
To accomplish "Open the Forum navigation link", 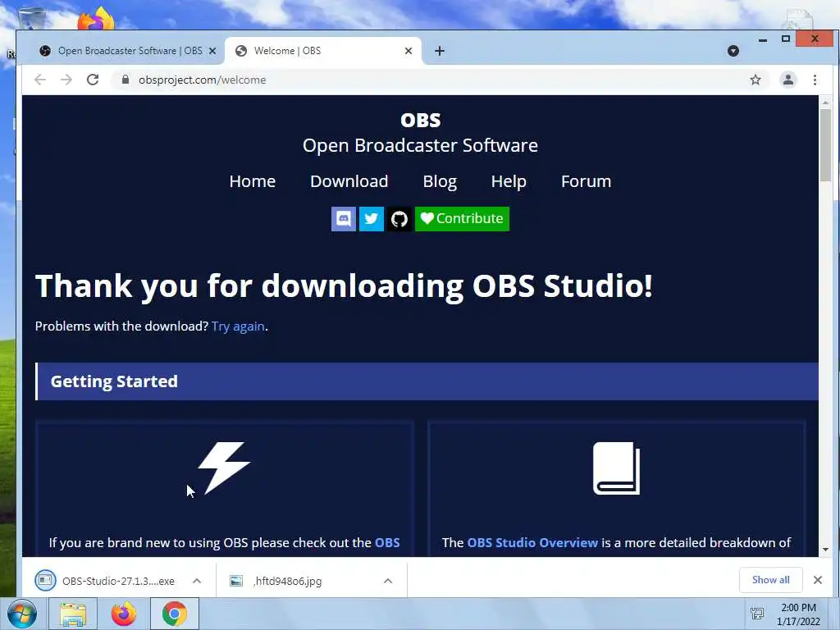I will [x=586, y=181].
